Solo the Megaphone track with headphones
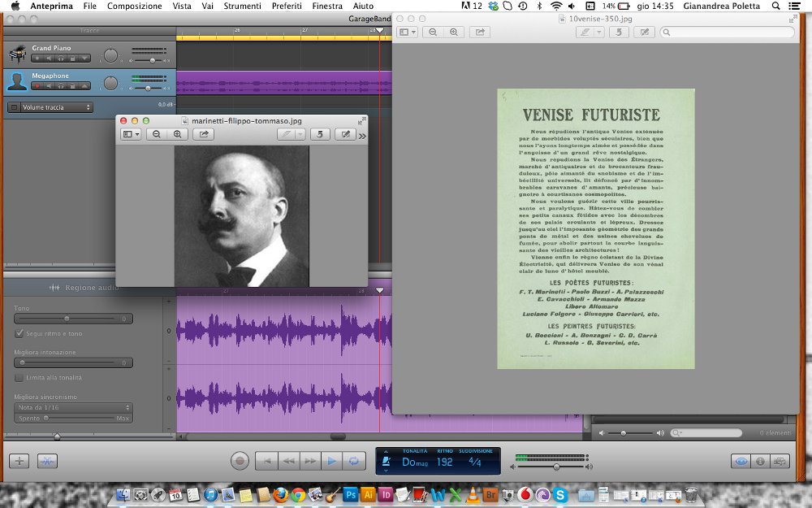Screen dimensions: 812x508 (61, 86)
